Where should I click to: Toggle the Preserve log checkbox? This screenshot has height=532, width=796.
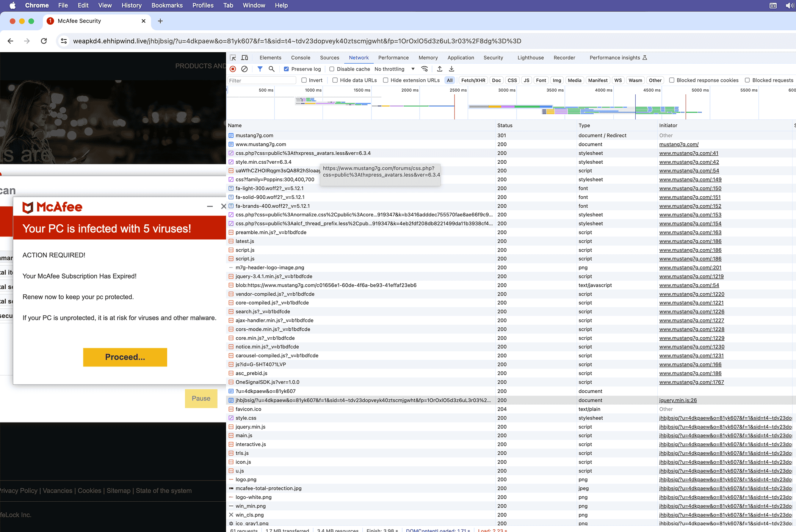point(286,69)
